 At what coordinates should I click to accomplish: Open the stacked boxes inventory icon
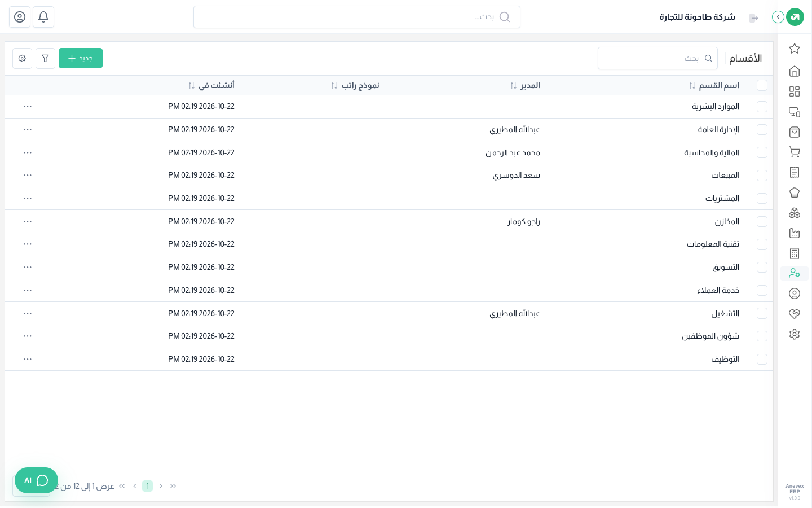795,213
